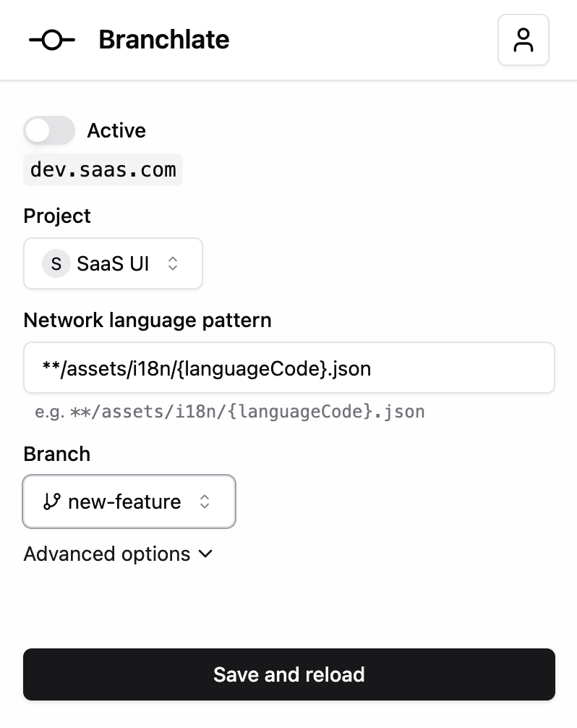Click the dev.saas.com domain label

pos(103,170)
